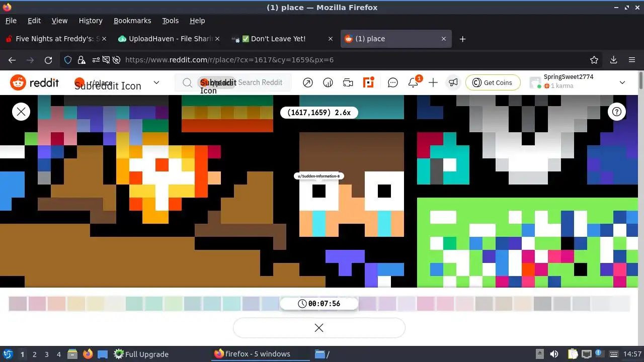Expand the SpringSweet2774 user menu

[622, 83]
